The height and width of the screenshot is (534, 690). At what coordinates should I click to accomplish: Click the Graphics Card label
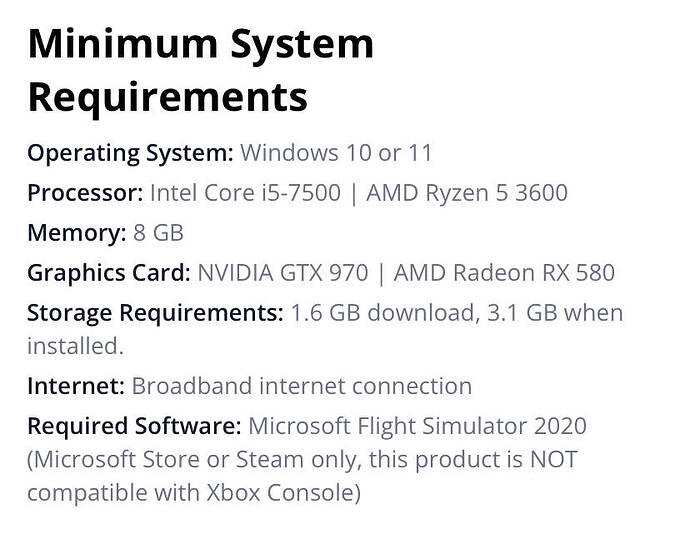[109, 273]
